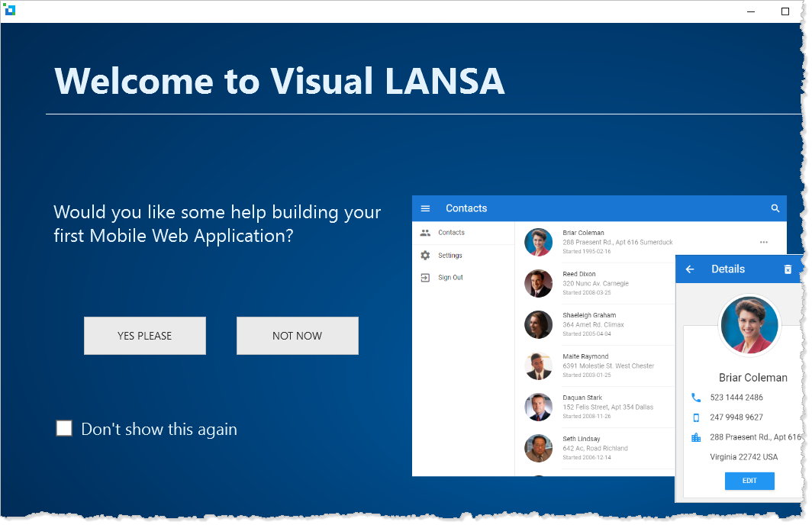Open the Contacts menu entry

coord(451,233)
